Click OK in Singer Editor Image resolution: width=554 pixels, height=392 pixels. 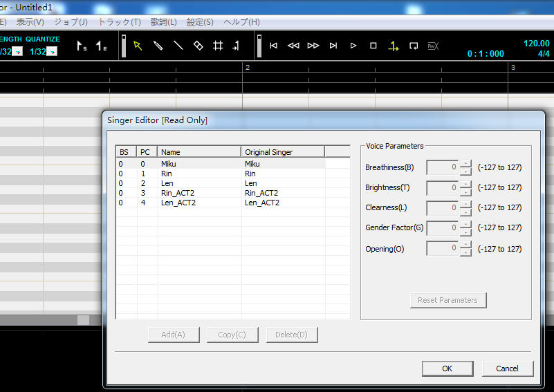(x=447, y=368)
